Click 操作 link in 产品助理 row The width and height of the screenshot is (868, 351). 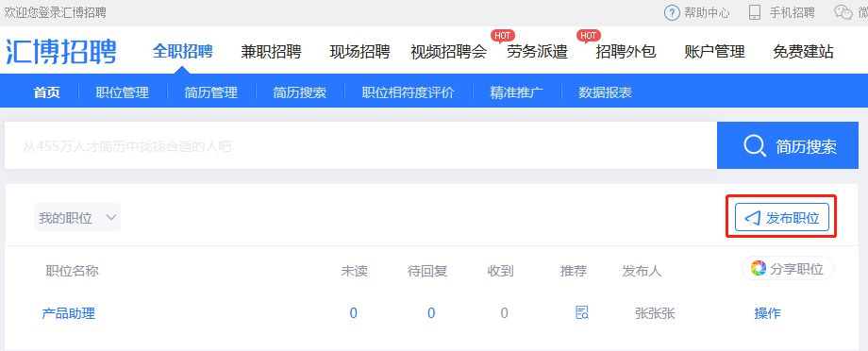pyautogui.click(x=768, y=313)
